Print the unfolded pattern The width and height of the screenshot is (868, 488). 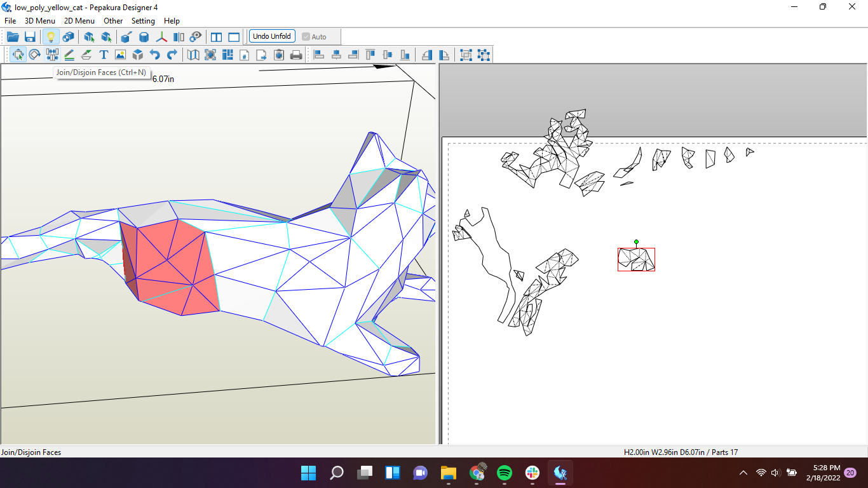pos(296,55)
